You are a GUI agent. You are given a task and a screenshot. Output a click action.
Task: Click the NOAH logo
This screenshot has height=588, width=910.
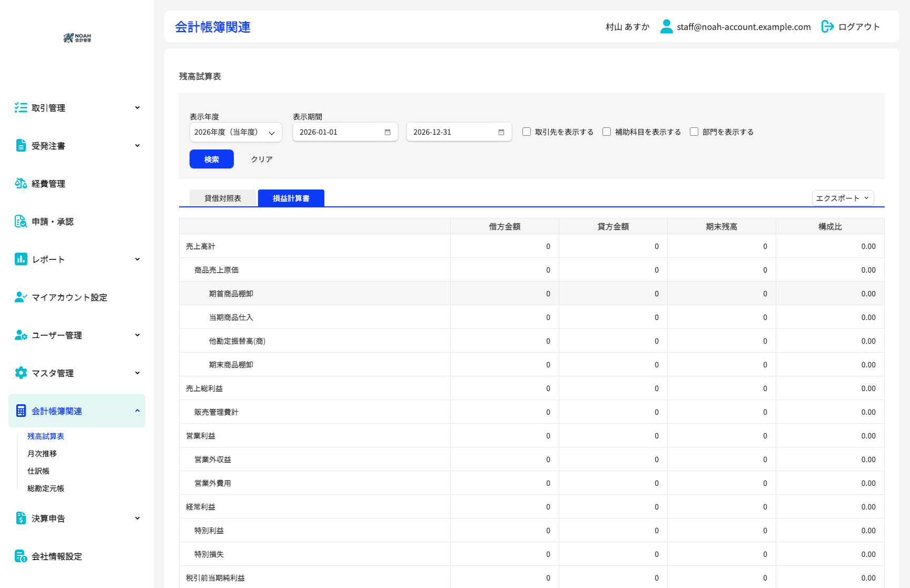[x=77, y=38]
